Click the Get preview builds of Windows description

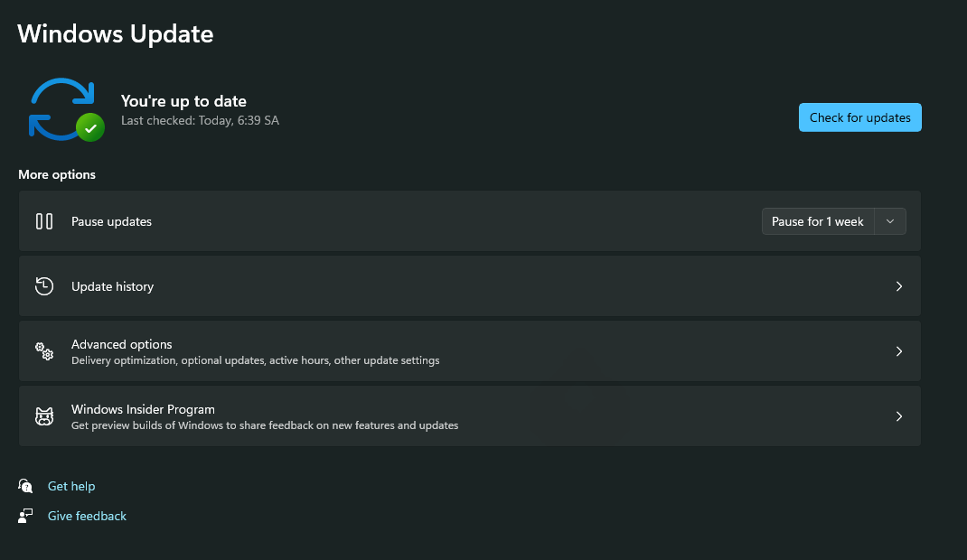(265, 425)
